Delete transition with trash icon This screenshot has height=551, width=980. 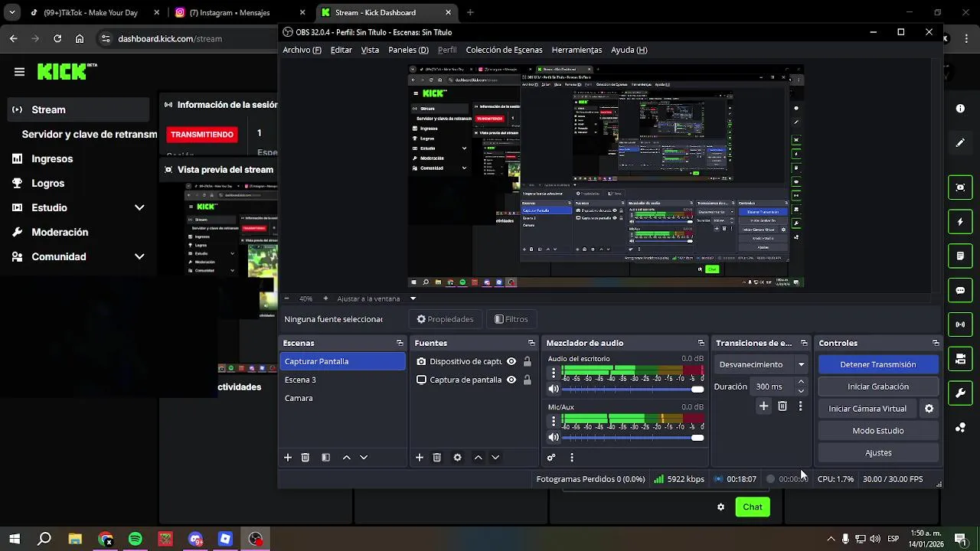(782, 406)
